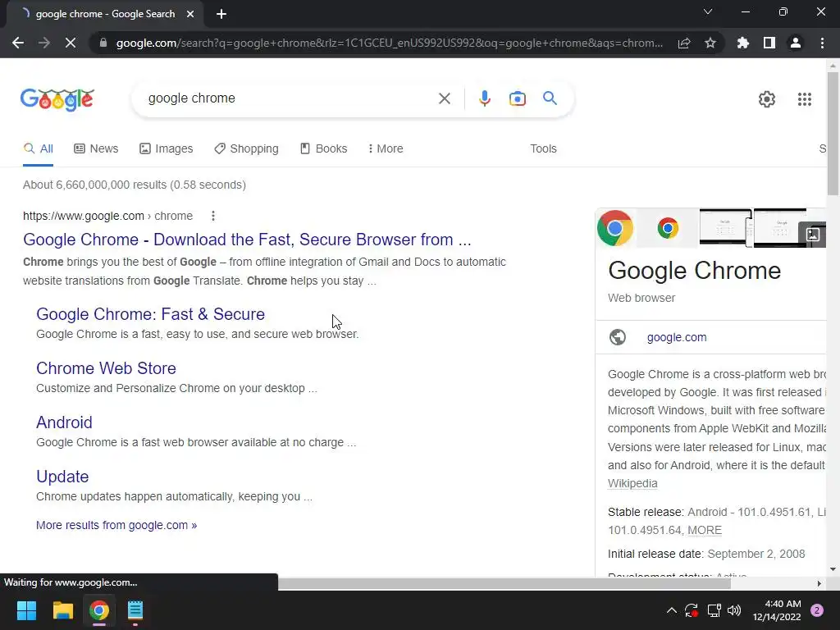Click the browser back arrow

pyautogui.click(x=18, y=43)
